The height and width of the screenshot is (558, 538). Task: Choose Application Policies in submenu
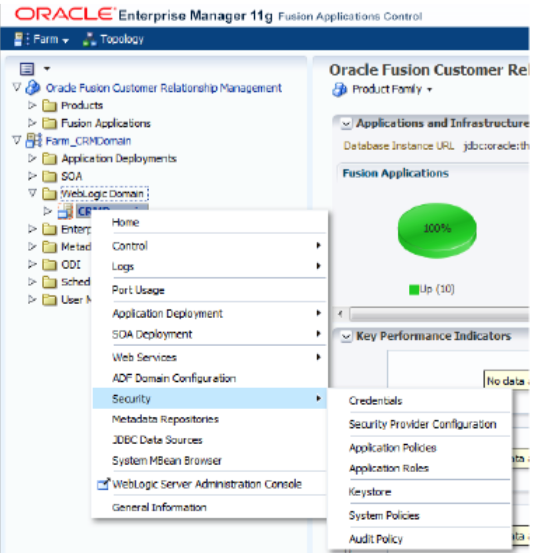click(x=420, y=448)
